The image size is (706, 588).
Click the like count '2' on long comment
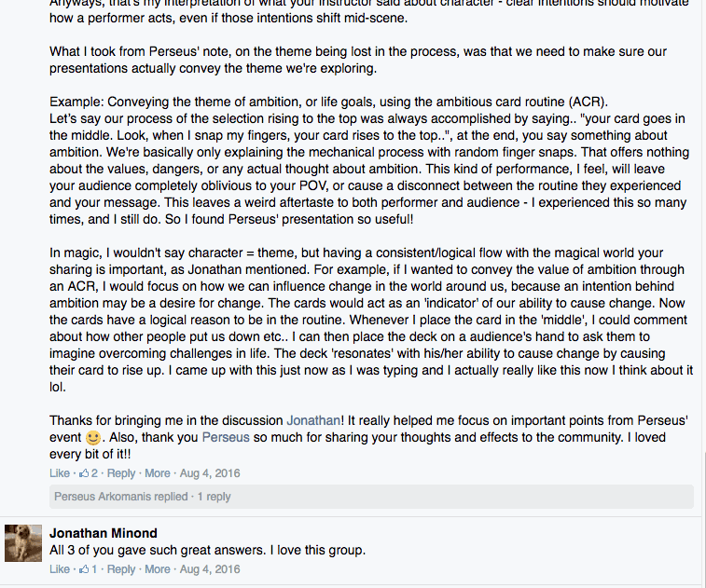(94, 473)
